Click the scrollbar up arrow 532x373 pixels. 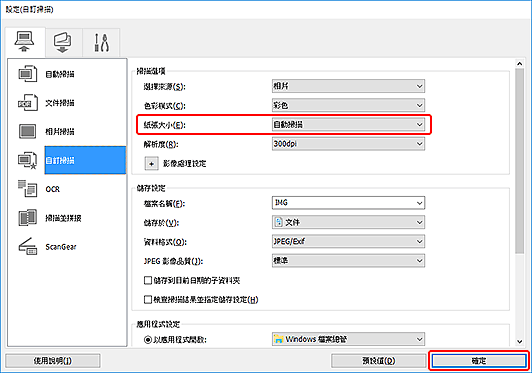click(x=519, y=63)
